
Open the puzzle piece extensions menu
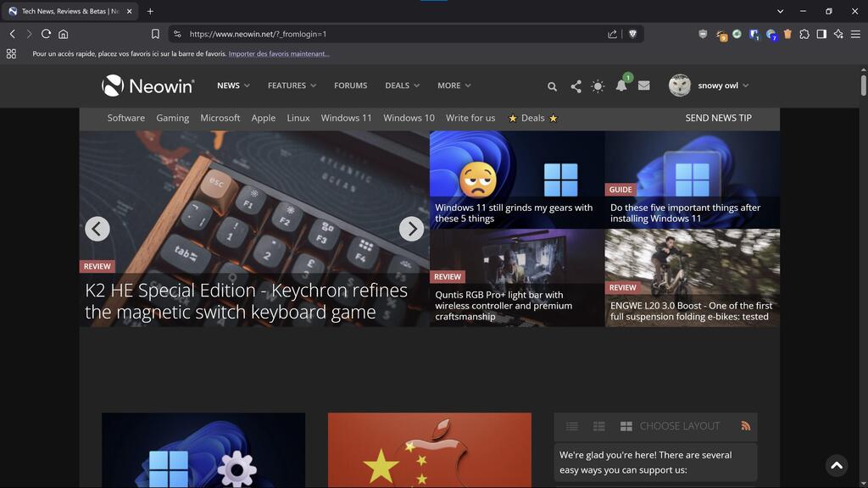click(x=804, y=34)
